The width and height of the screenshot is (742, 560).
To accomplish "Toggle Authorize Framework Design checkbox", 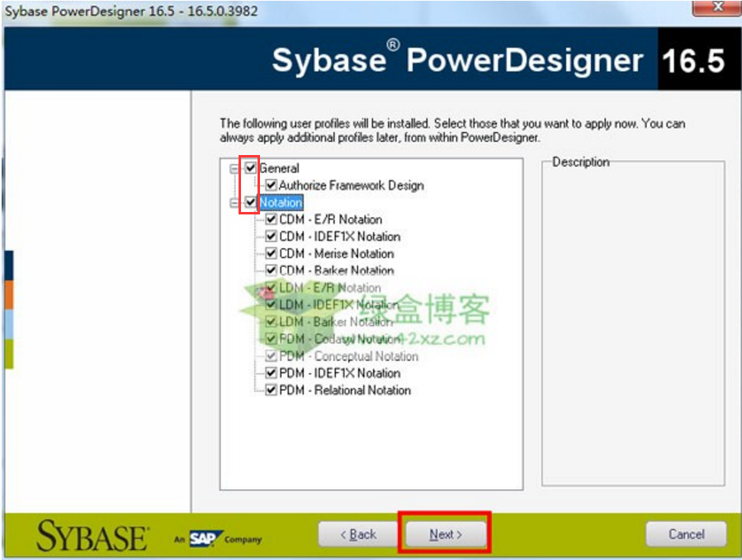I will [x=271, y=185].
